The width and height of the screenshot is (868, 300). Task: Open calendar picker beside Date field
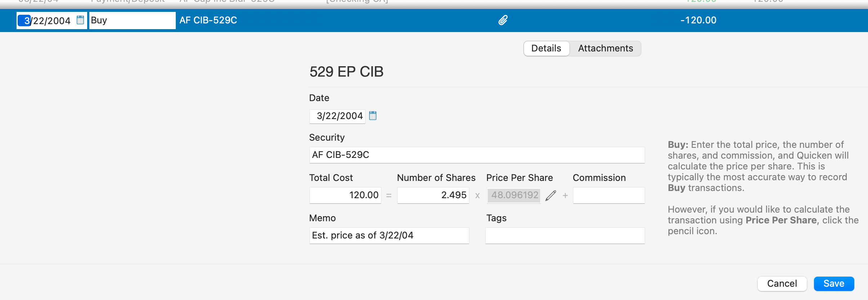[x=373, y=116]
